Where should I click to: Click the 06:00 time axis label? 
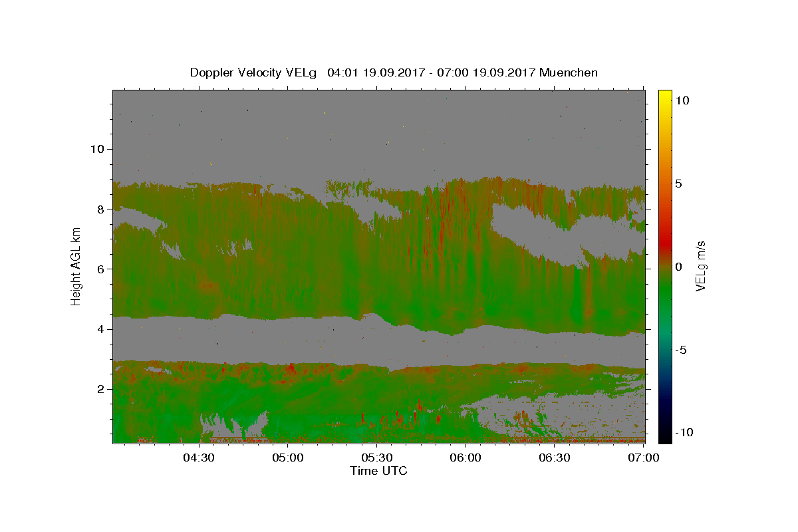click(466, 458)
